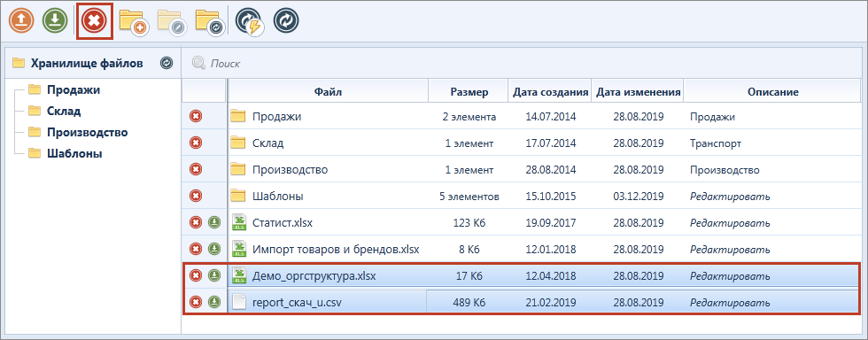Click the Excel icon of Статист.xlsx

(x=238, y=222)
